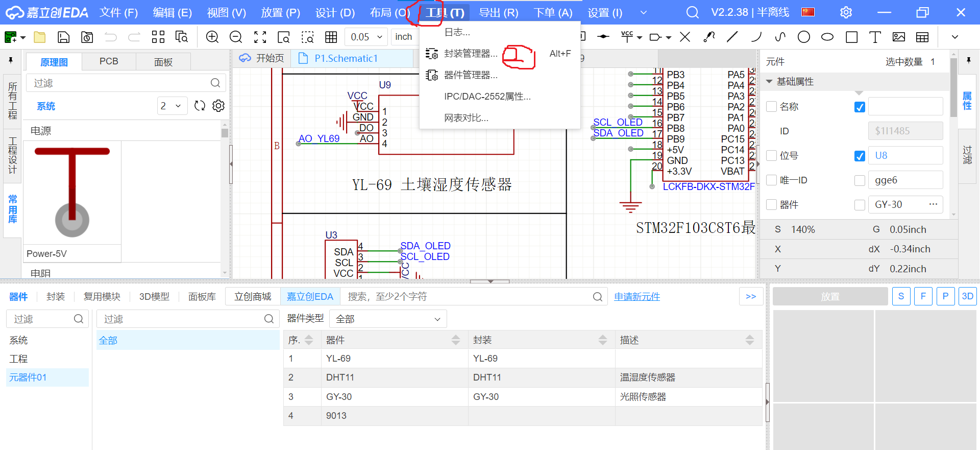Select 元器件01 library in left list
This screenshot has width=980, height=450.
(47, 377)
